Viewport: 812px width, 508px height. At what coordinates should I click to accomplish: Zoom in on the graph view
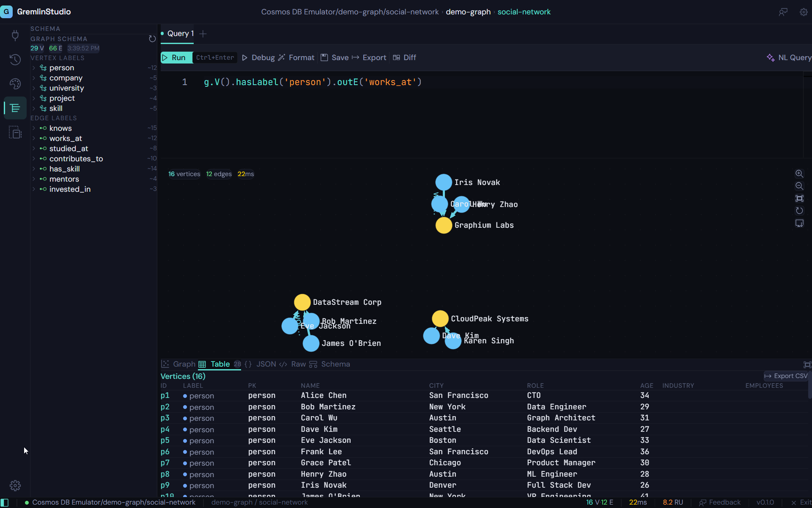point(800,174)
